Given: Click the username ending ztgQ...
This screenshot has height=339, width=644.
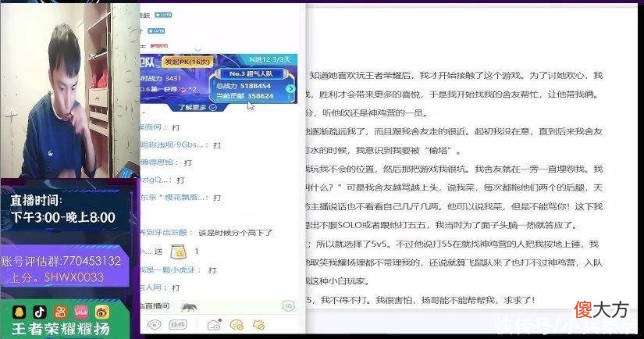Looking at the screenshot, I should pyautogui.click(x=154, y=180).
